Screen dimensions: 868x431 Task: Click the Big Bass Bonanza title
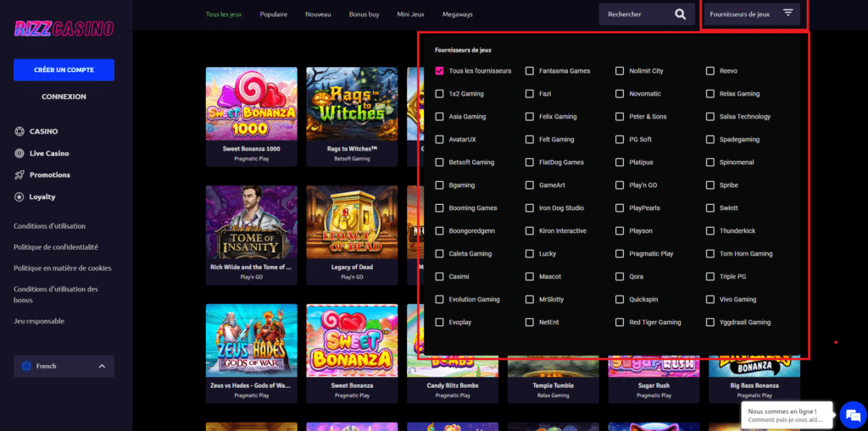coord(754,385)
